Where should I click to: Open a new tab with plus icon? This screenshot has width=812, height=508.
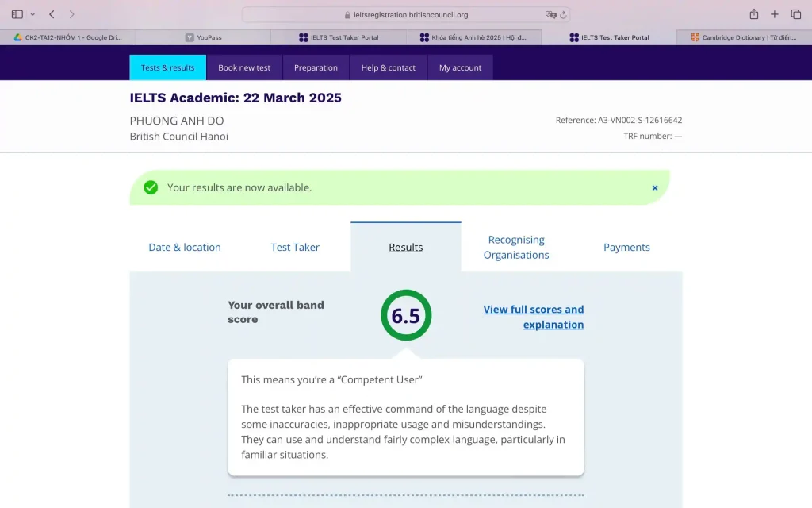tap(775, 14)
